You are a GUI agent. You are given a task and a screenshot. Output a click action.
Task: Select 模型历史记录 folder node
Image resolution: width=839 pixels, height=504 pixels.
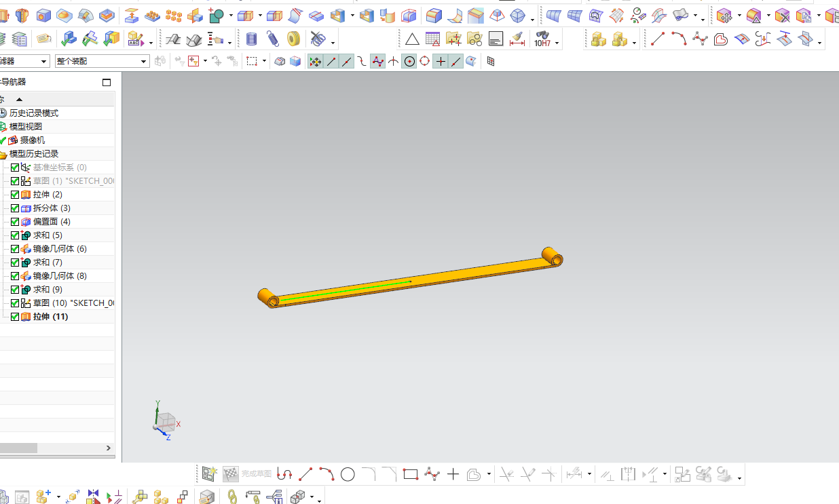34,154
